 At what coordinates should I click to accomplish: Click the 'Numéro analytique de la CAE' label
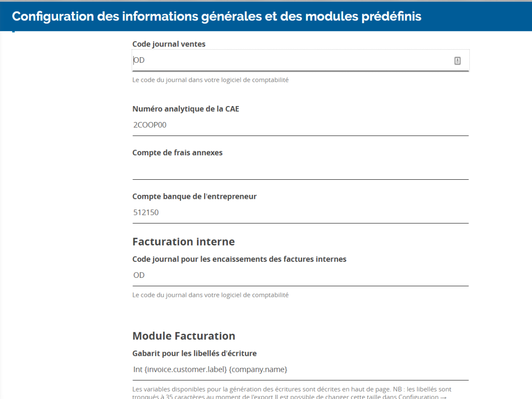pos(185,109)
